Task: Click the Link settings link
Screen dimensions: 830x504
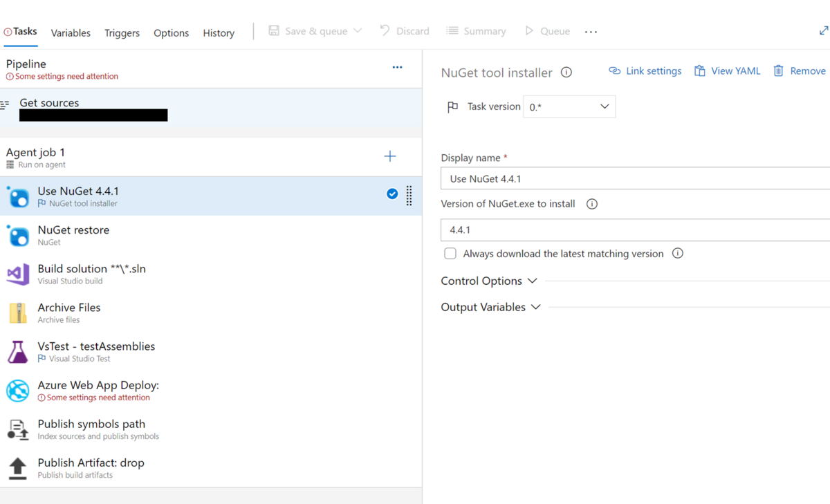Action: tap(654, 71)
